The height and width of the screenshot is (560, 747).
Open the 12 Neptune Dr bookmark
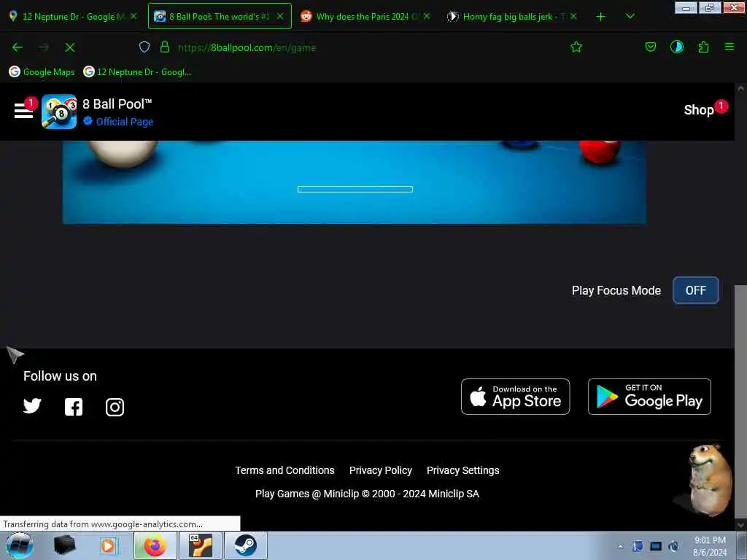137,72
